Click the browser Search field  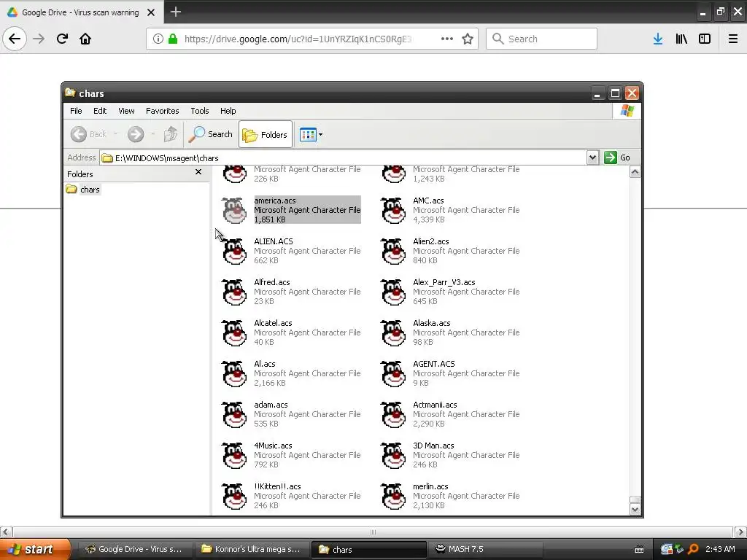[541, 39]
